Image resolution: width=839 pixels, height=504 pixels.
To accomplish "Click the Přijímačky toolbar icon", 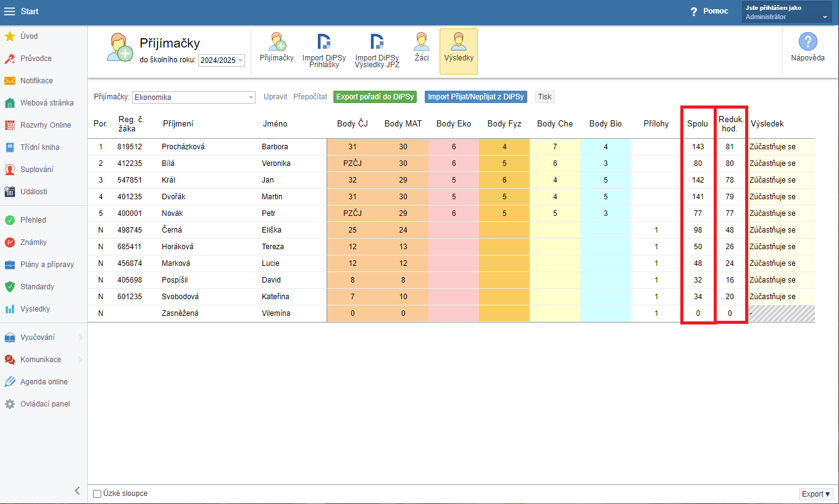I will pyautogui.click(x=277, y=48).
